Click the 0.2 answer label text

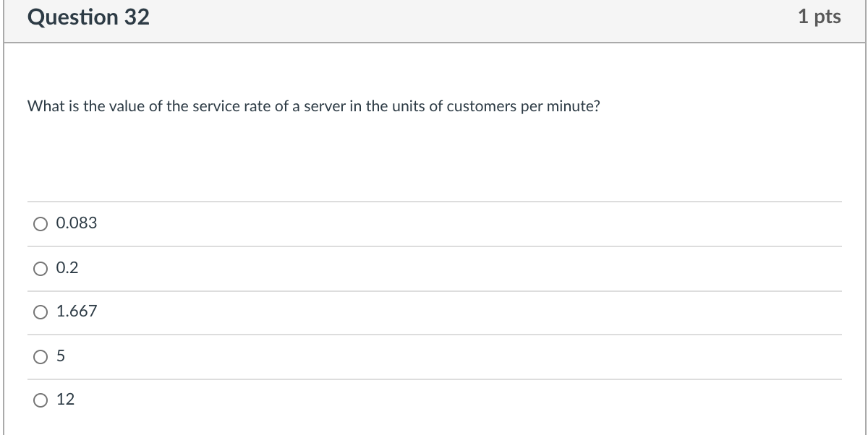point(67,268)
